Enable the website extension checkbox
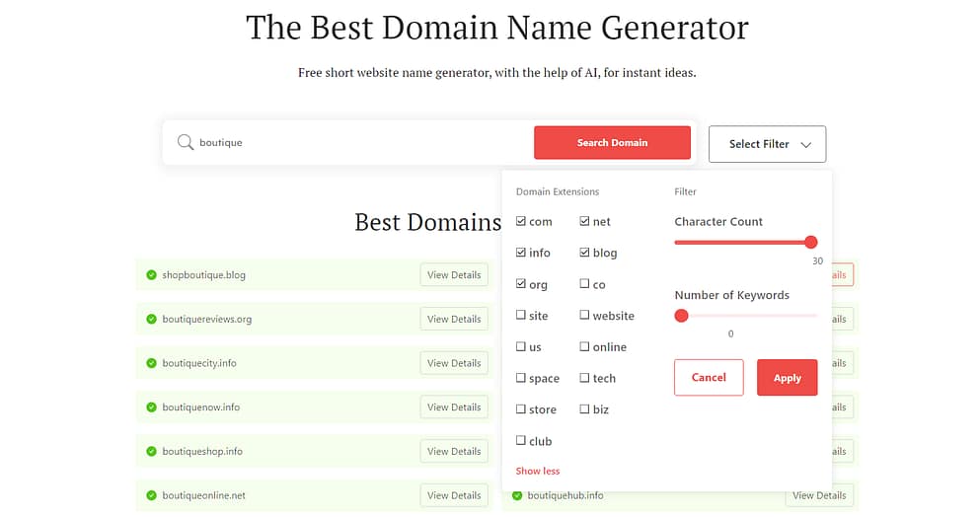980x518 pixels. [x=585, y=316]
